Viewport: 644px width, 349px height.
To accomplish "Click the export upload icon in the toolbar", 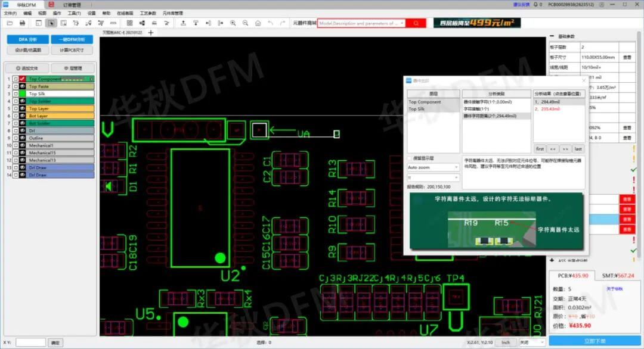I will tap(183, 23).
